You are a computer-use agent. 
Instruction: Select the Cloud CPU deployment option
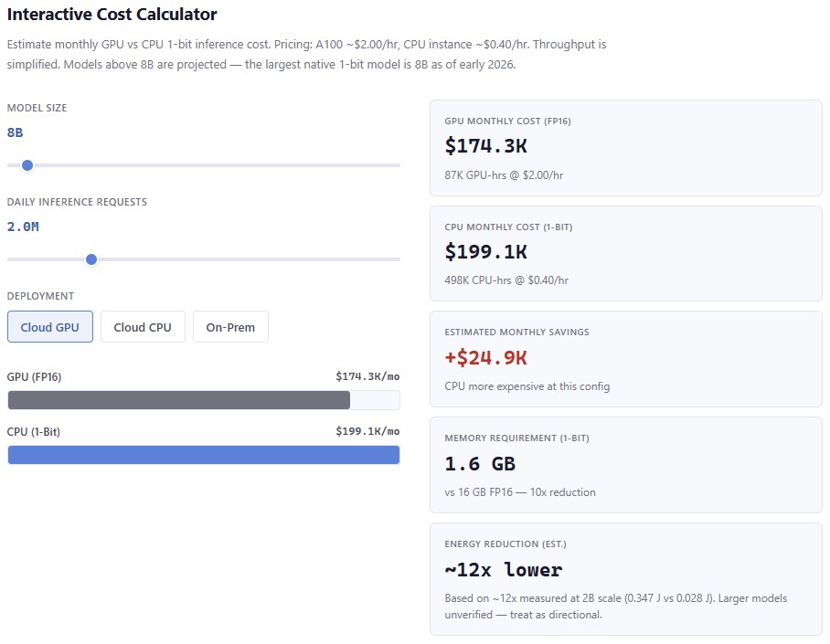pos(142,326)
